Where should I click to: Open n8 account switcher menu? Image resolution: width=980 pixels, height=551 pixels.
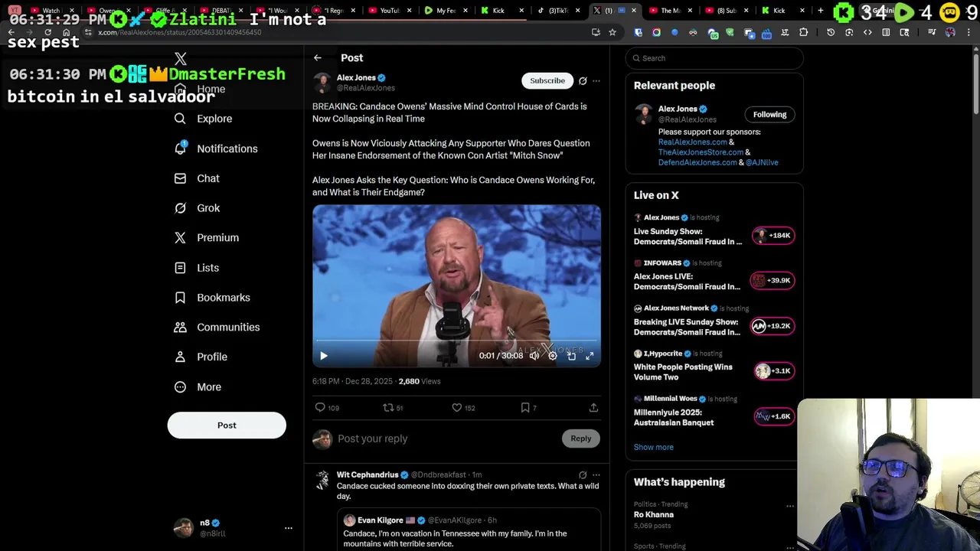pos(232,528)
